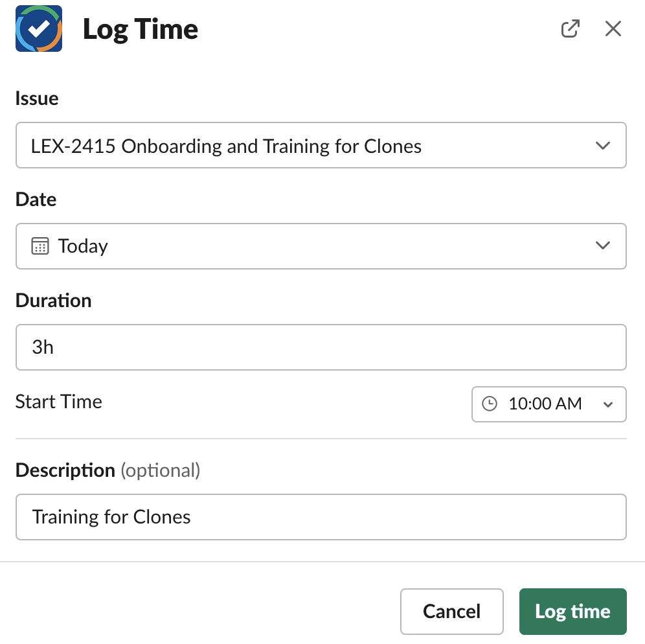Select the chevron on the Issue field
Viewport: 645px width, 644px height.
(x=602, y=145)
